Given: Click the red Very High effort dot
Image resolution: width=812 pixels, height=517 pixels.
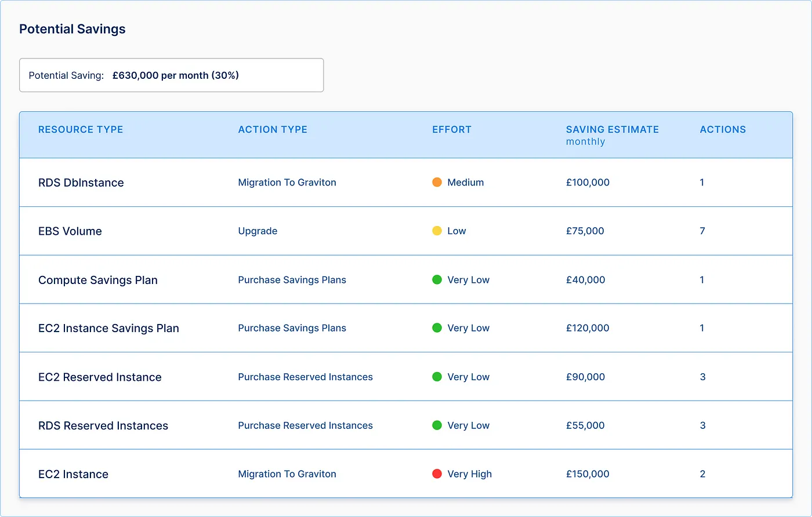Looking at the screenshot, I should pos(437,474).
